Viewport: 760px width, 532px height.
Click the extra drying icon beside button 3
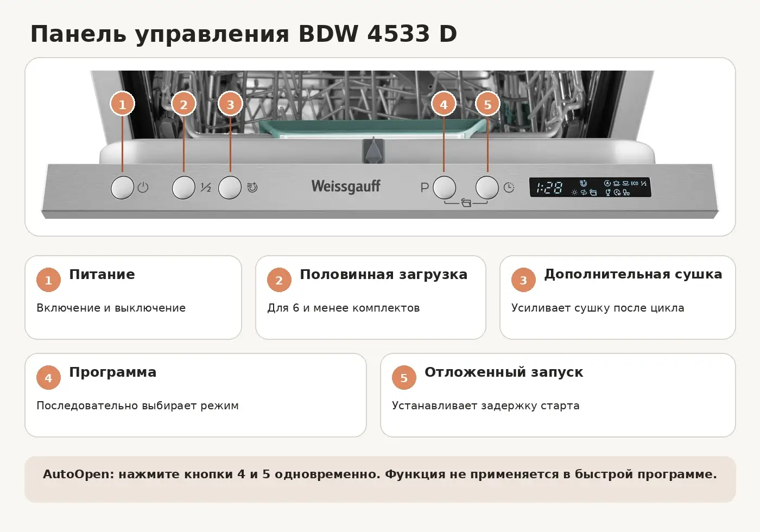[252, 187]
